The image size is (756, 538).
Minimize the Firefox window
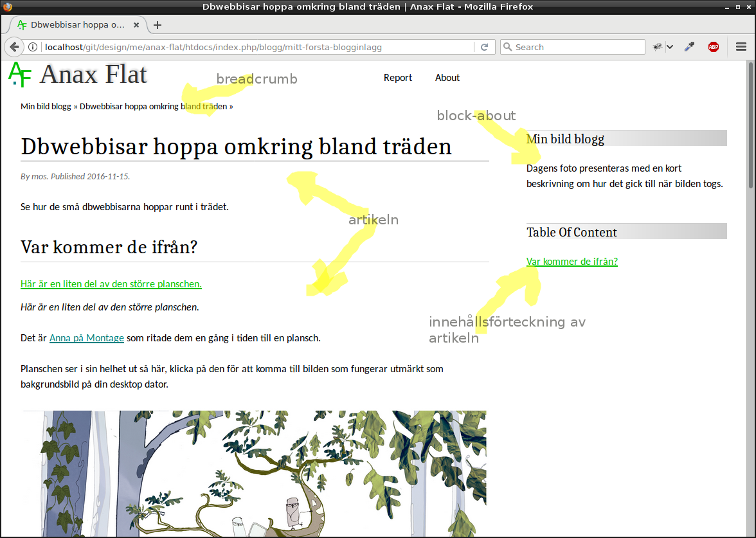click(x=727, y=7)
